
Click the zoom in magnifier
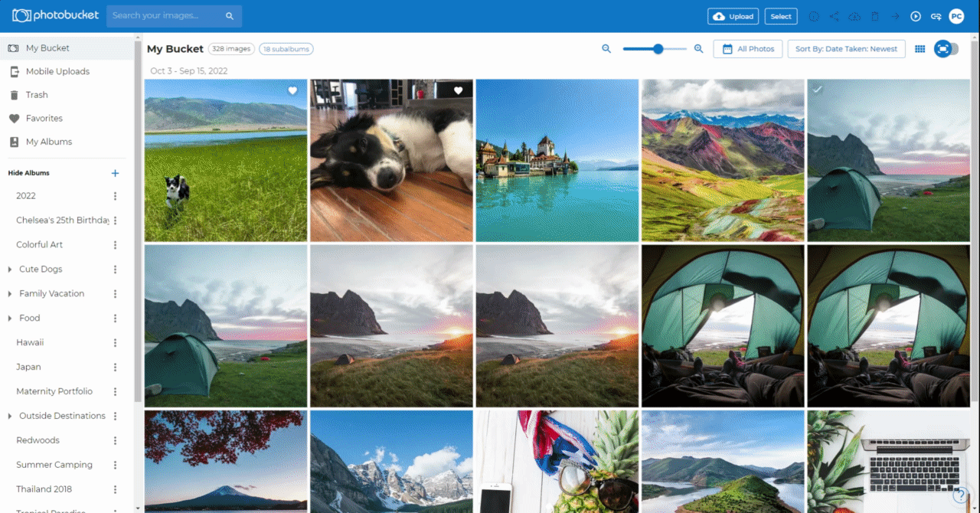698,48
